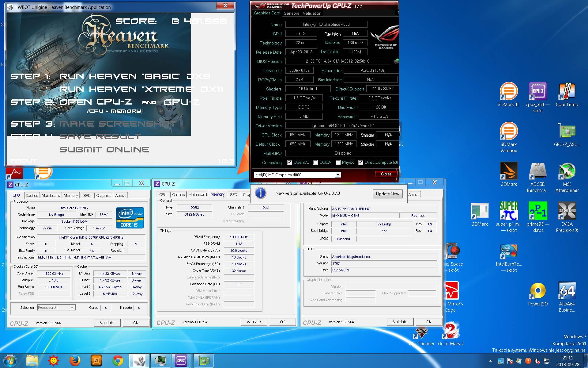Open the Processor #1 selection dropdown

(56, 308)
